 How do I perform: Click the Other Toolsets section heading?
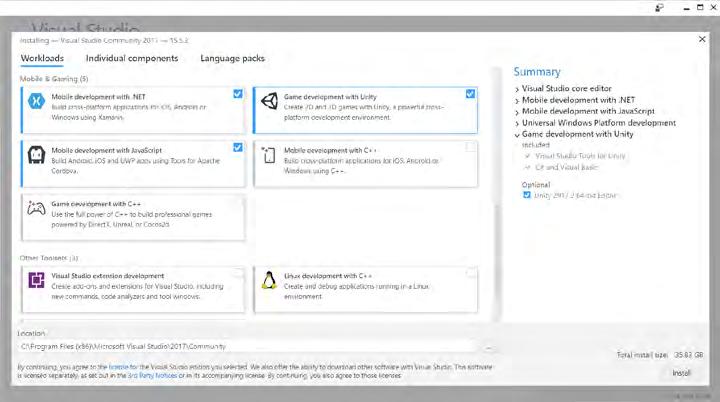[x=49, y=258]
